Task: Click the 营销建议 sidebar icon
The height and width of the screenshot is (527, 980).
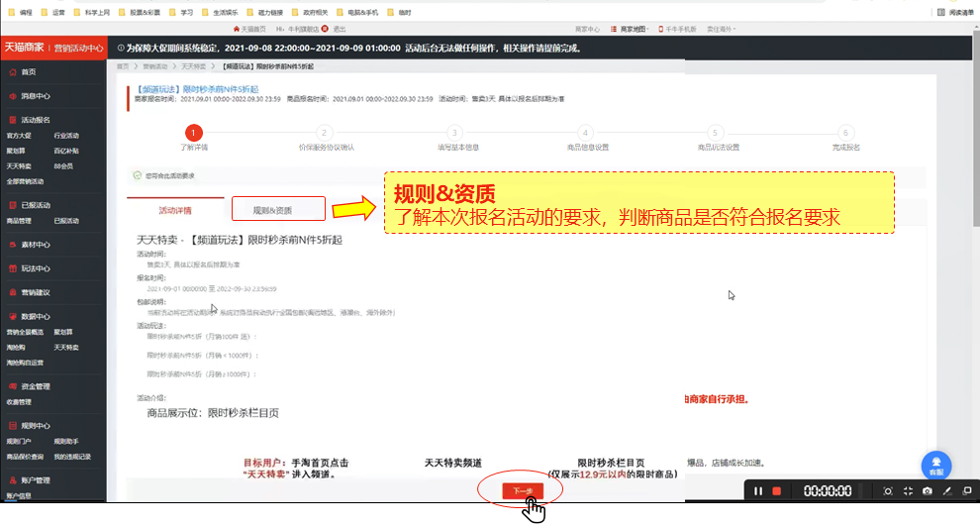Action: [12, 292]
